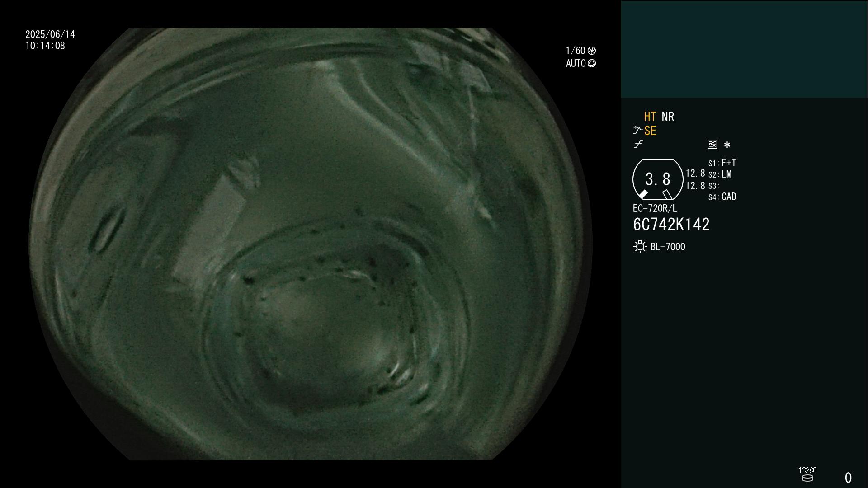Click the SE structure emphasis label
The height and width of the screenshot is (488, 868).
650,131
